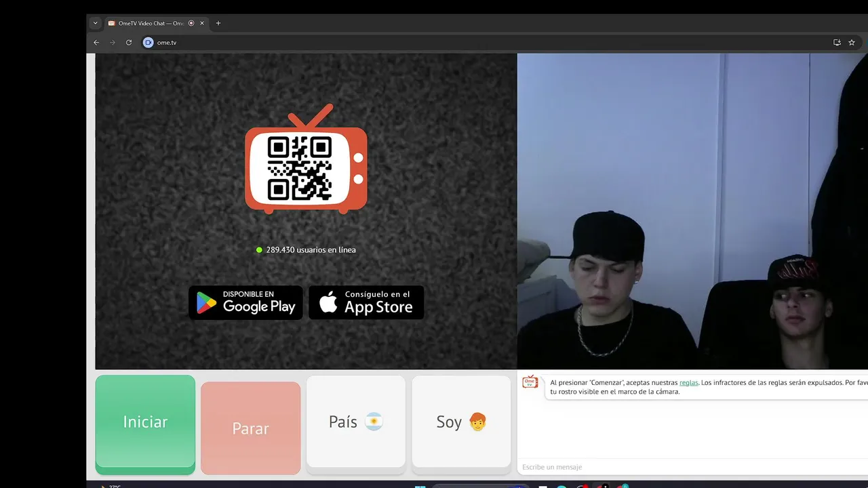Open the Soy gender selector
Screen dimensions: 868x488
(x=461, y=424)
